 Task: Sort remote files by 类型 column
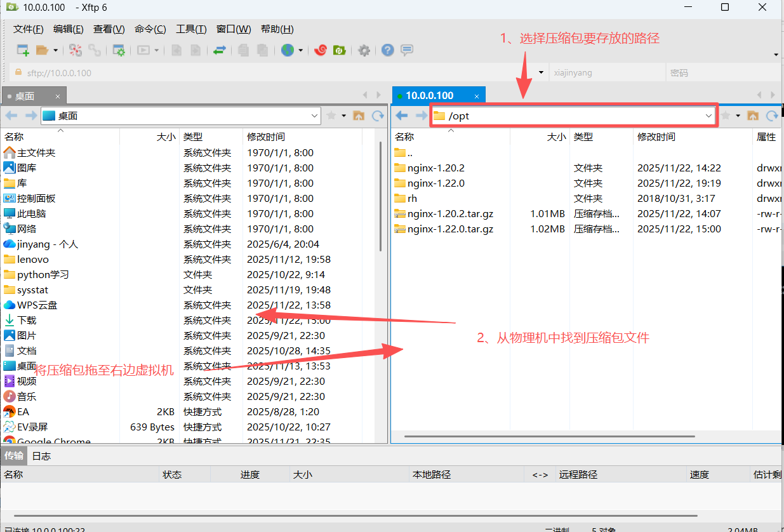(602, 136)
